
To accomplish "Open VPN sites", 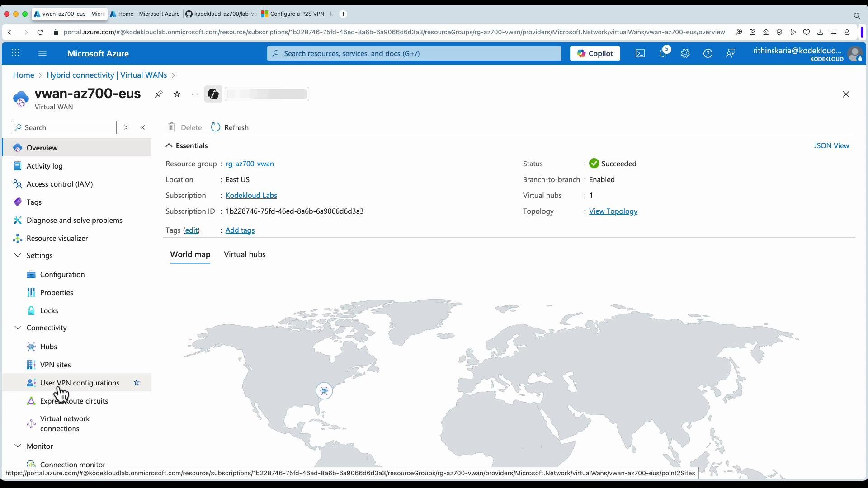I will tap(77, 365).
